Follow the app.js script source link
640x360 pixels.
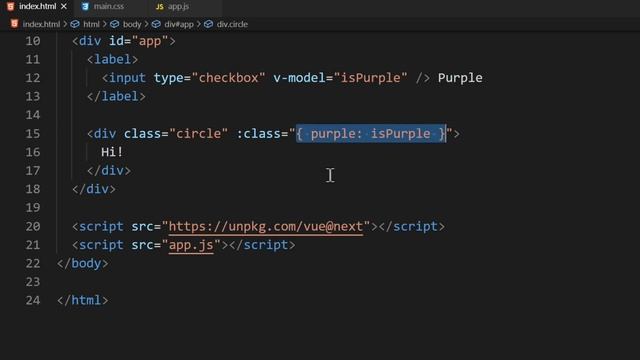pyautogui.click(x=191, y=245)
